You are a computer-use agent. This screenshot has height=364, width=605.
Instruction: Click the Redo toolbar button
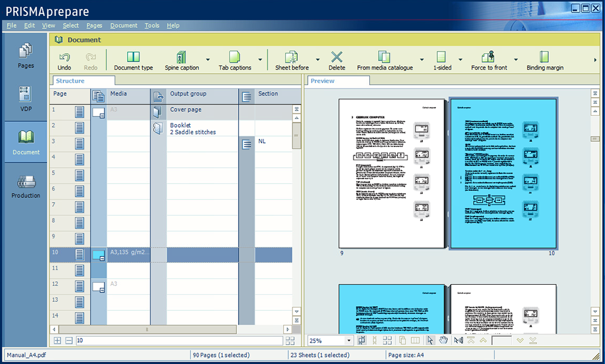pos(90,61)
